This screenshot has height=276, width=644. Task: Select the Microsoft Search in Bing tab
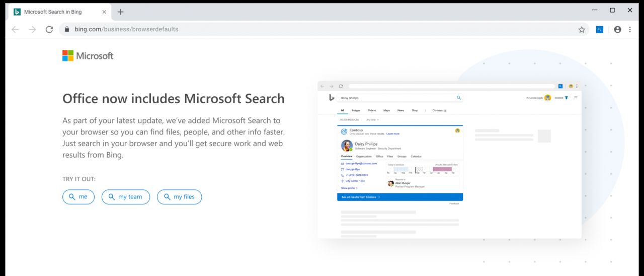(60, 12)
